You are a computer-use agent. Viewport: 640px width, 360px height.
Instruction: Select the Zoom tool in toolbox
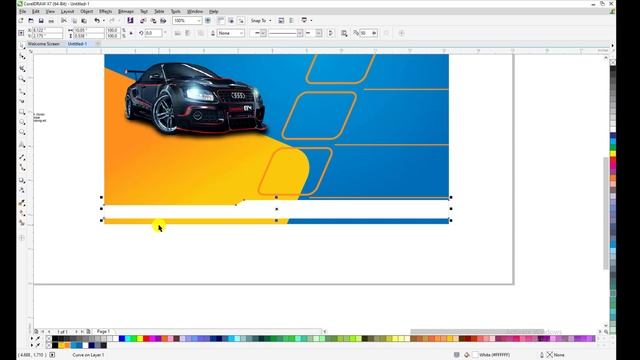tap(22, 79)
